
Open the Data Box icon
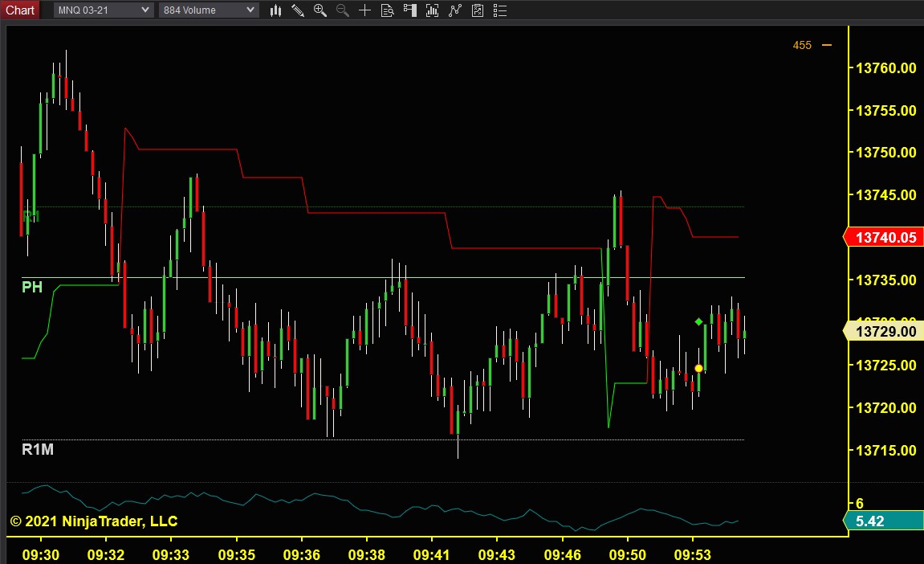[x=387, y=10]
